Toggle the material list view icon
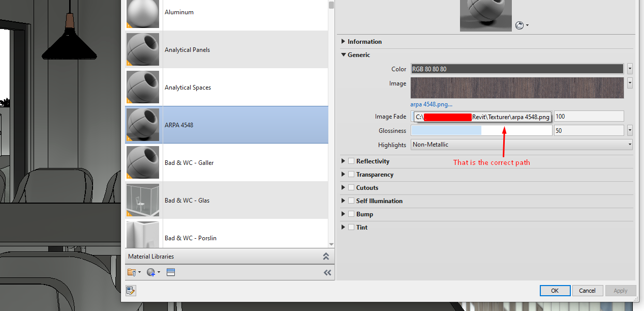644x311 pixels. [x=171, y=272]
